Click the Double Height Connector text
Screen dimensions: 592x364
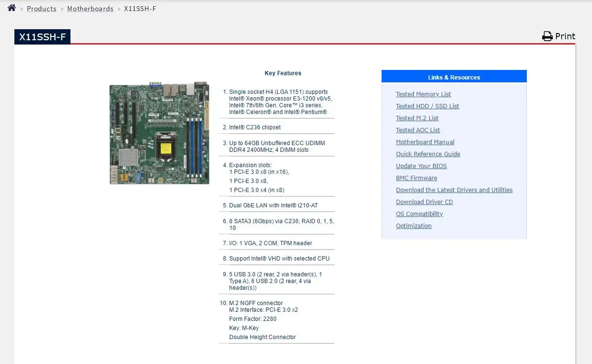point(263,337)
